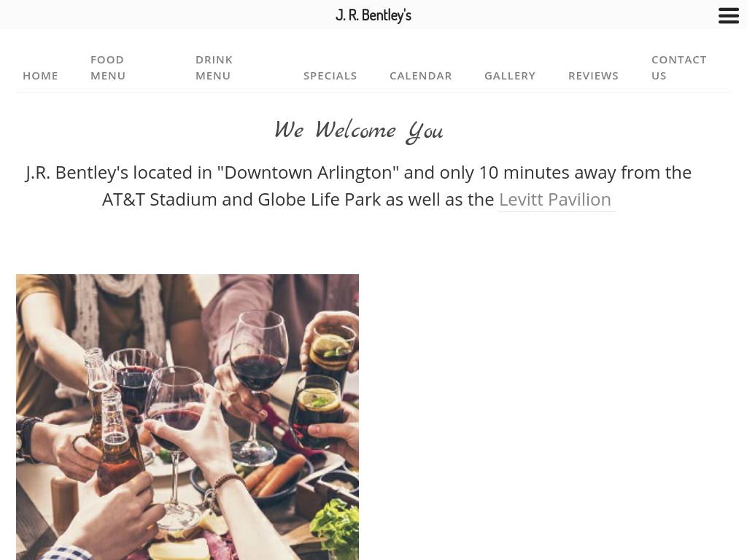This screenshot has width=747, height=560.
Task: Open the Food Menu page
Action: 108,68
